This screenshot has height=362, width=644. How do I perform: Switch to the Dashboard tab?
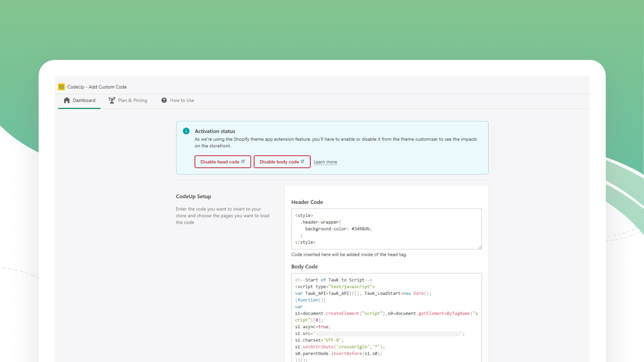[84, 101]
